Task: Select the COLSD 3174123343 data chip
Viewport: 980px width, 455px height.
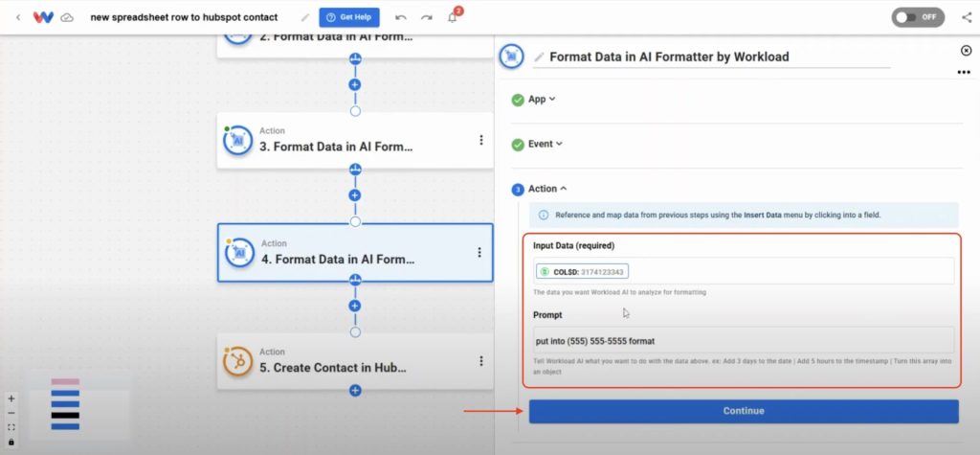Action: coord(582,272)
